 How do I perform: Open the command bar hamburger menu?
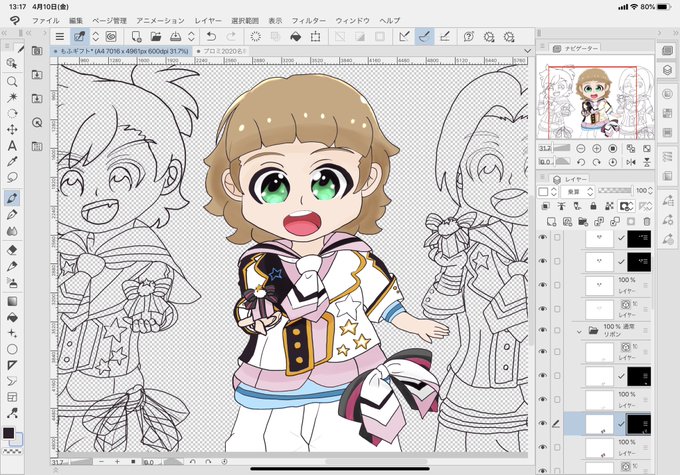(60, 37)
